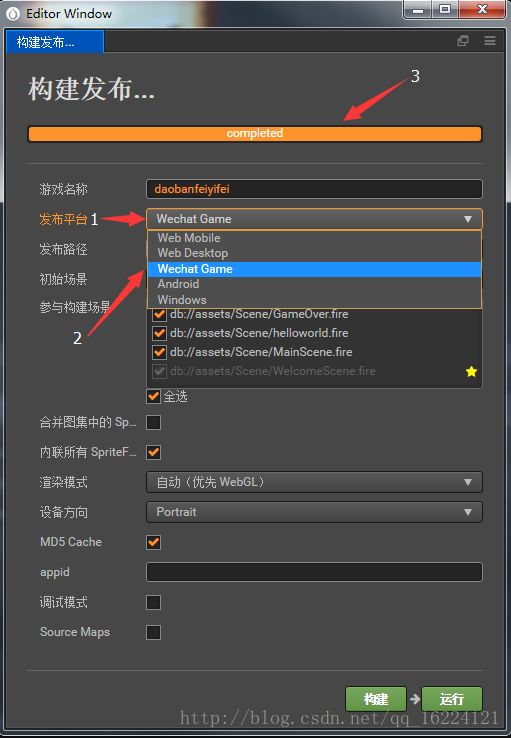Image resolution: width=511 pixels, height=738 pixels.
Task: Click the 发布路径 label
Action: click(64, 249)
